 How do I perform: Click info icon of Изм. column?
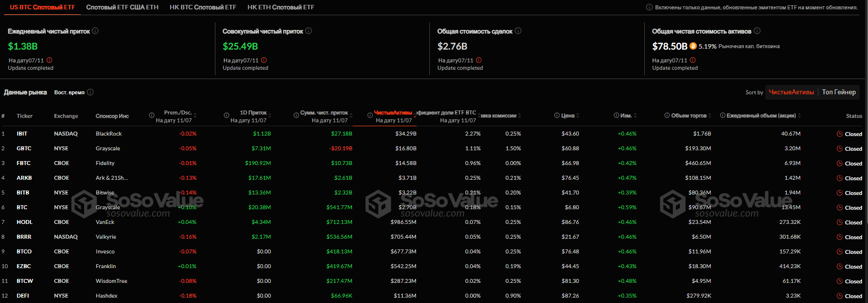point(617,115)
